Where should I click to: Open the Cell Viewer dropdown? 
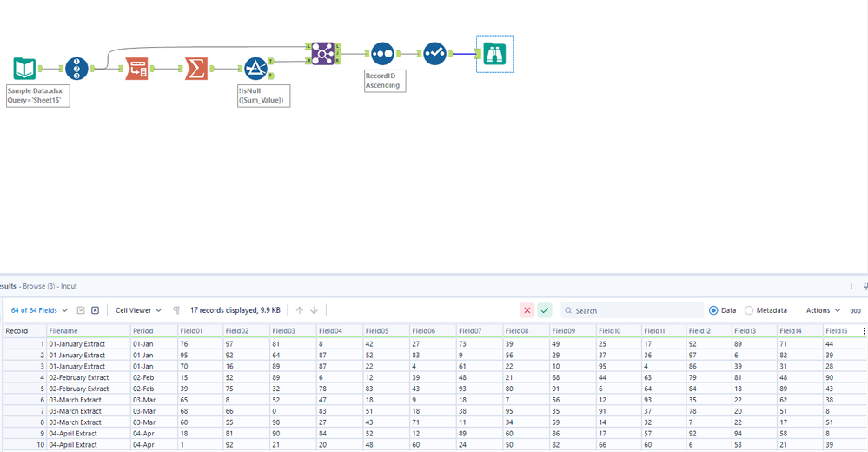138,310
